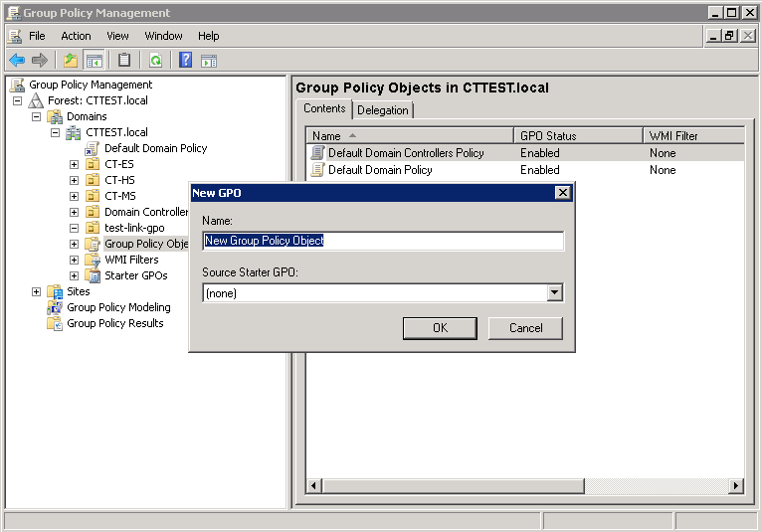This screenshot has height=532, width=762.
Task: Click the clipboard icon in the toolbar
Action: click(x=125, y=60)
